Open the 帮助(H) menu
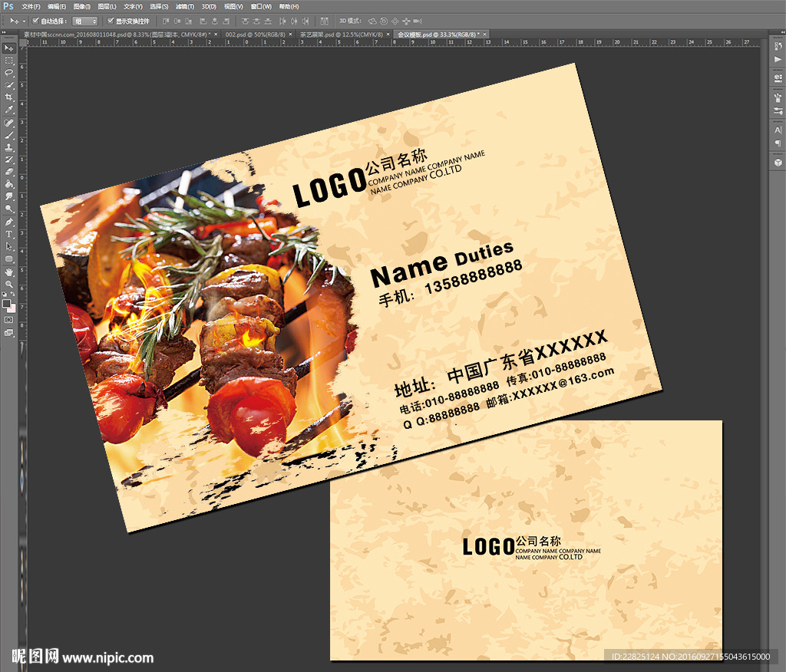 [x=289, y=6]
